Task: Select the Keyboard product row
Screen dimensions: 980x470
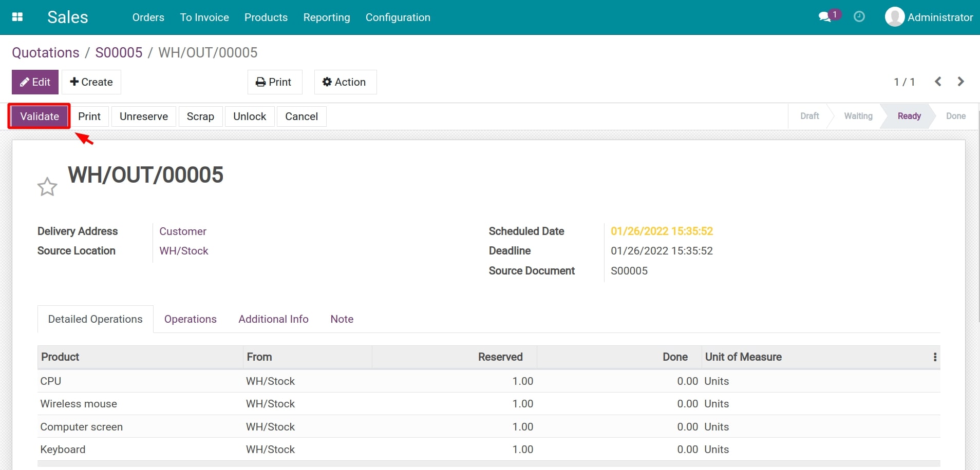Action: tap(489, 449)
